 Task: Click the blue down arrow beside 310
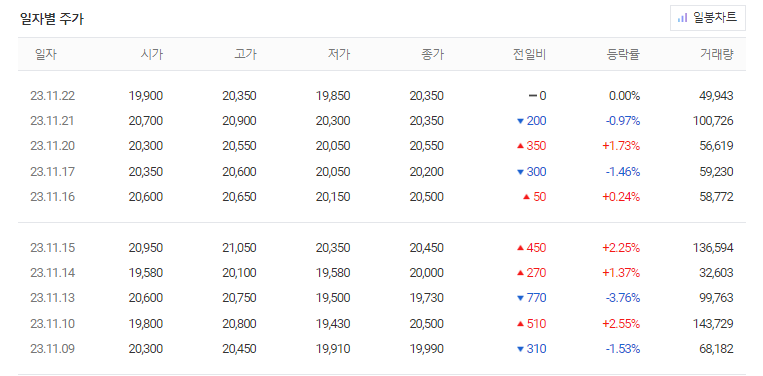[x=520, y=349]
